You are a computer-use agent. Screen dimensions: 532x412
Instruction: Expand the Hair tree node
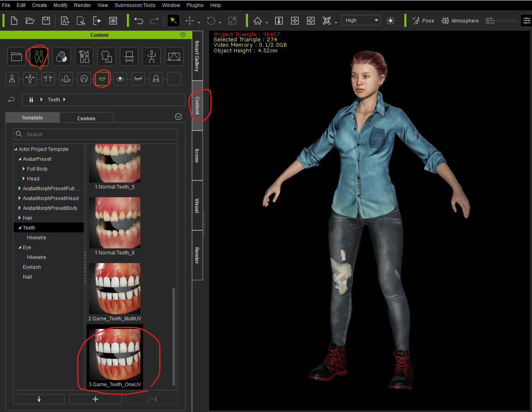(20, 218)
